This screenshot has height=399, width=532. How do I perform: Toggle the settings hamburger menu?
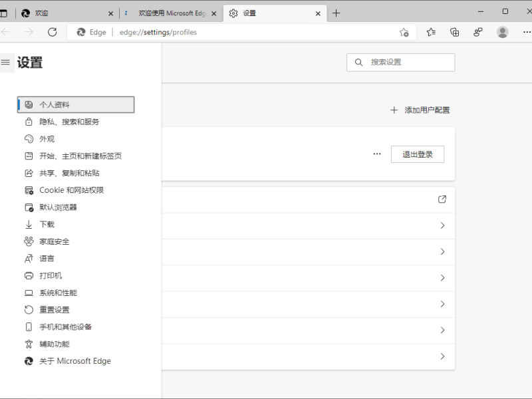pos(6,63)
